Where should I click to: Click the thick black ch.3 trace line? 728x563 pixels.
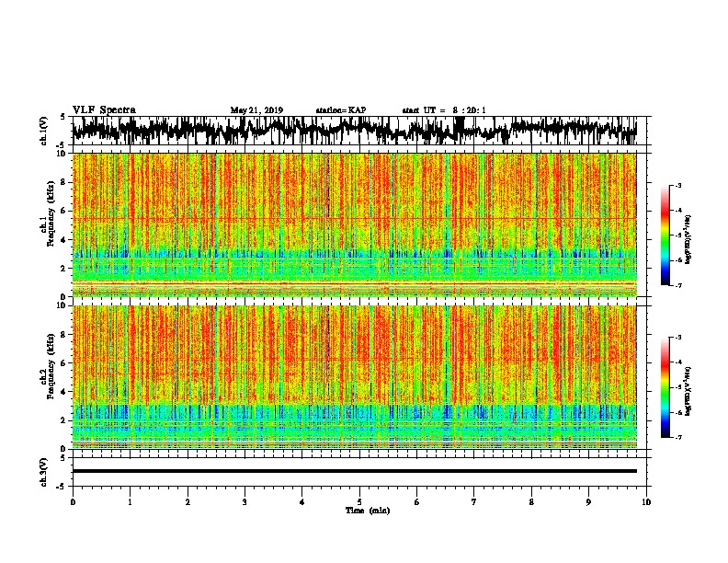click(x=355, y=471)
